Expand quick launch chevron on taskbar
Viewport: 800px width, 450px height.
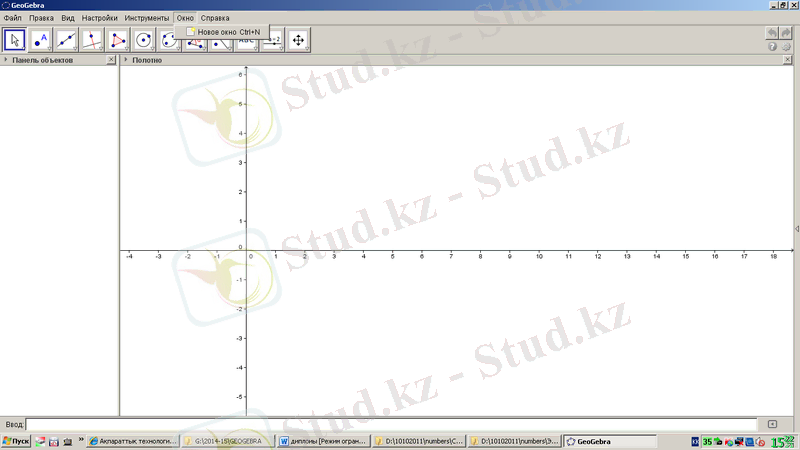[81, 439]
